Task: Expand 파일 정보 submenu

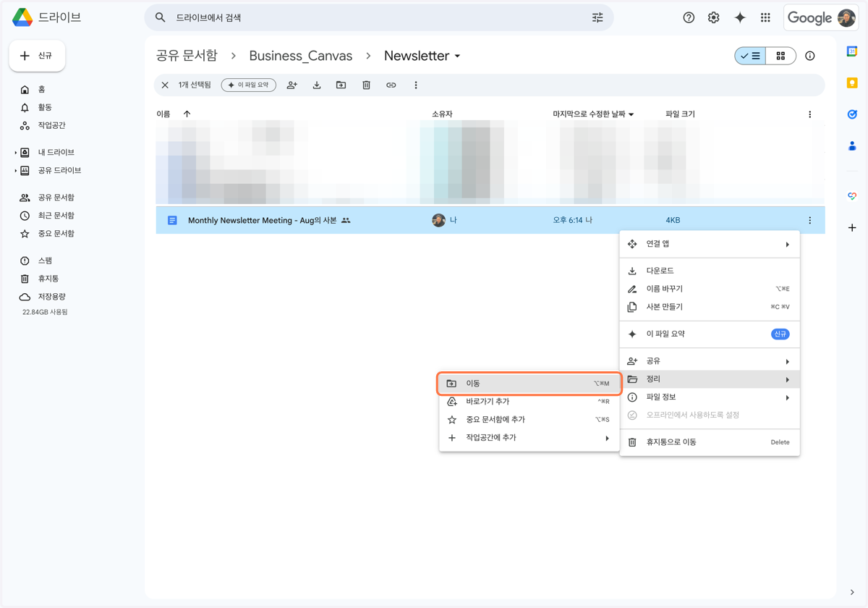Action: coord(788,397)
